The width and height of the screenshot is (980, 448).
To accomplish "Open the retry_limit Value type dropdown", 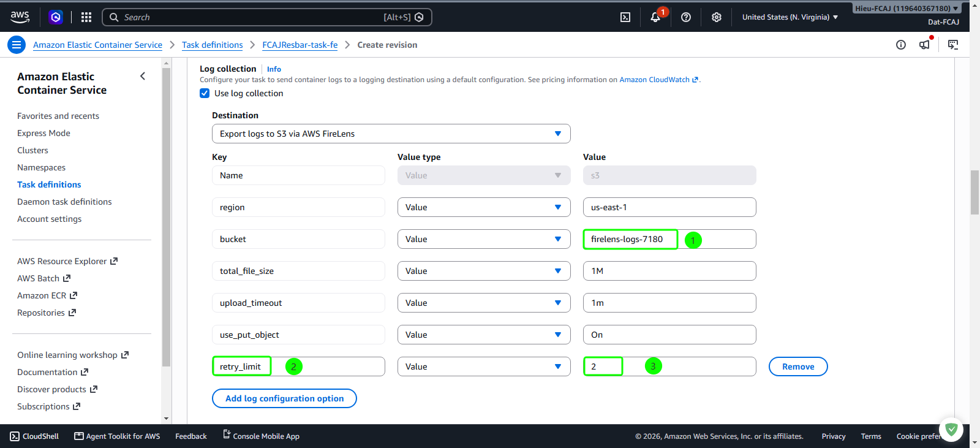I will coord(484,366).
